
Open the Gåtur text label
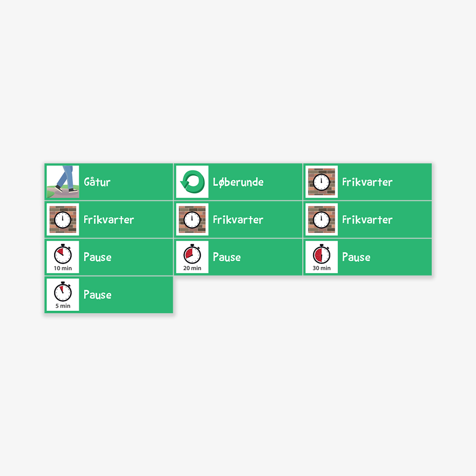pos(97,182)
